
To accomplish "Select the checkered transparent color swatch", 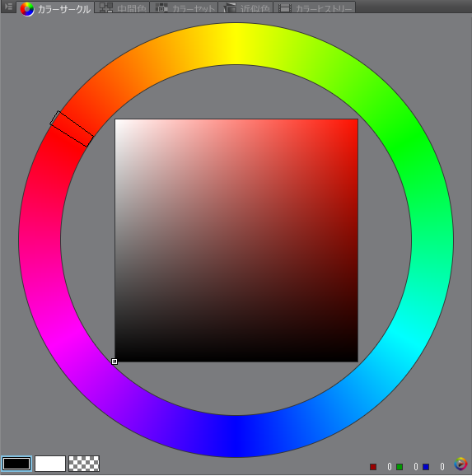I will tap(84, 464).
